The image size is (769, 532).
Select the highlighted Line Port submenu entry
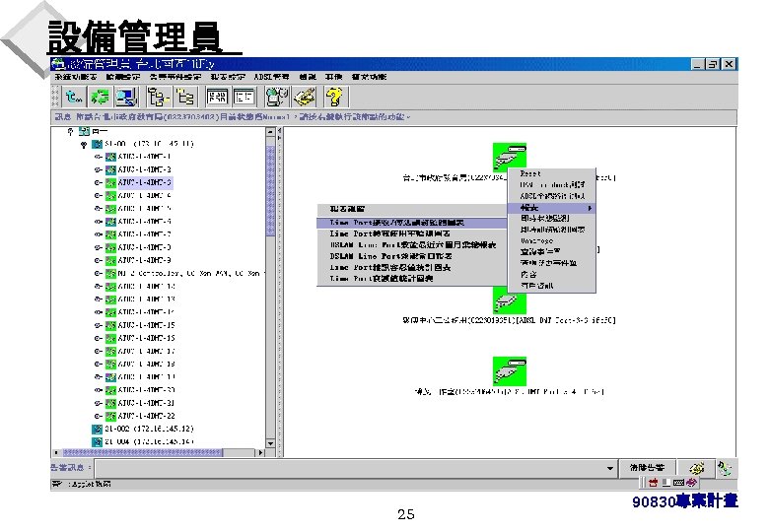411,223
